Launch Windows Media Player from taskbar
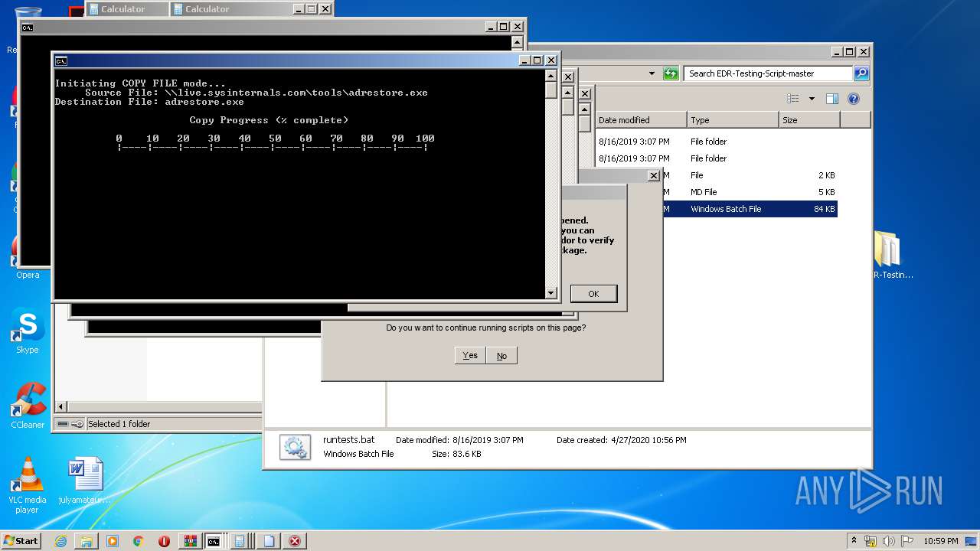The height and width of the screenshot is (551, 980). click(113, 541)
